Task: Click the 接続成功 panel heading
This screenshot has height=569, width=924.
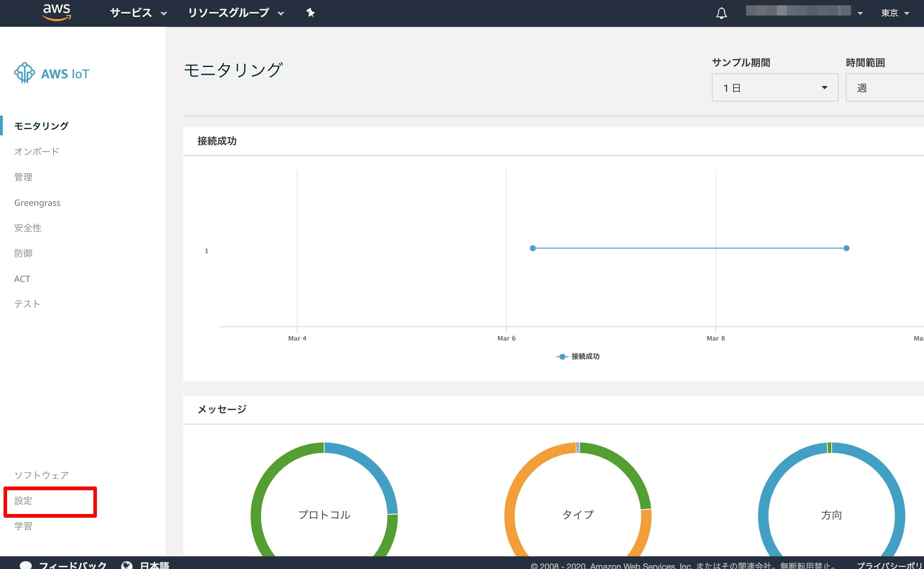Action: point(217,141)
